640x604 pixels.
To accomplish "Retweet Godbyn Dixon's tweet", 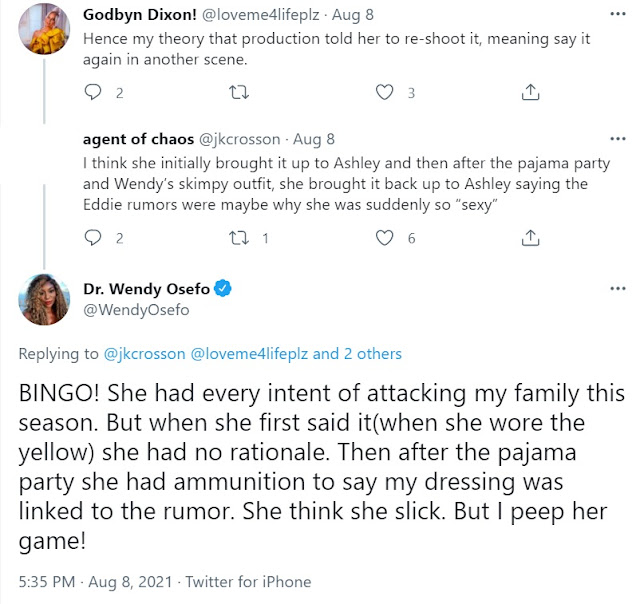I will (238, 93).
